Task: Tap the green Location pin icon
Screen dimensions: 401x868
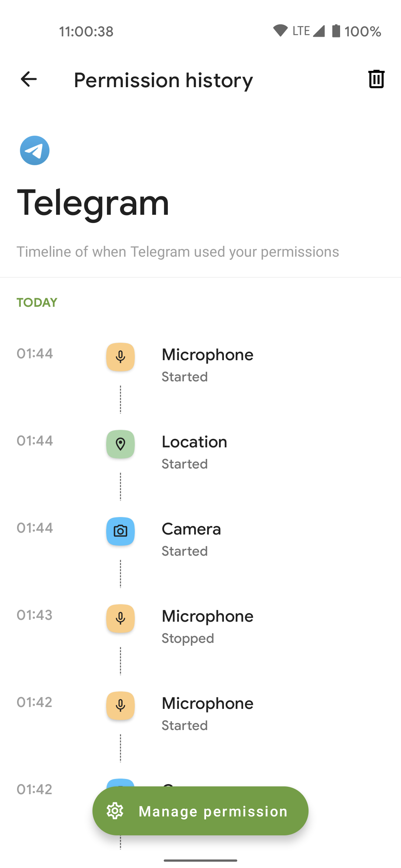Action: (x=120, y=444)
